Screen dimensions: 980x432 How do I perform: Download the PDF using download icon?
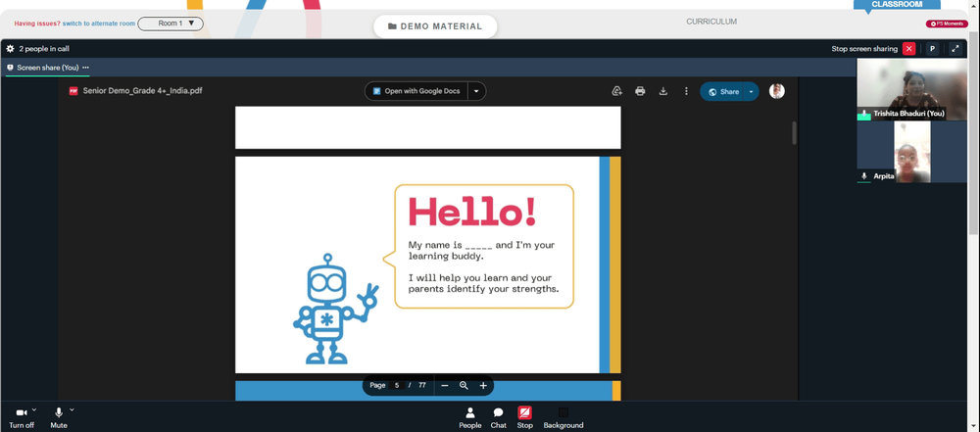pyautogui.click(x=663, y=91)
